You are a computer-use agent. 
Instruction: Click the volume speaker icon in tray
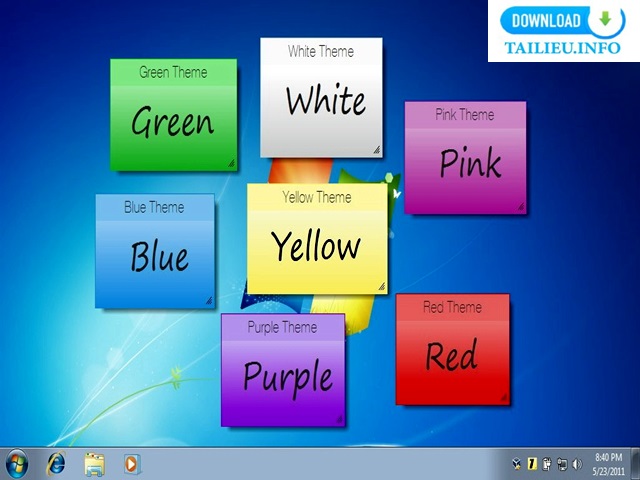pos(577,464)
